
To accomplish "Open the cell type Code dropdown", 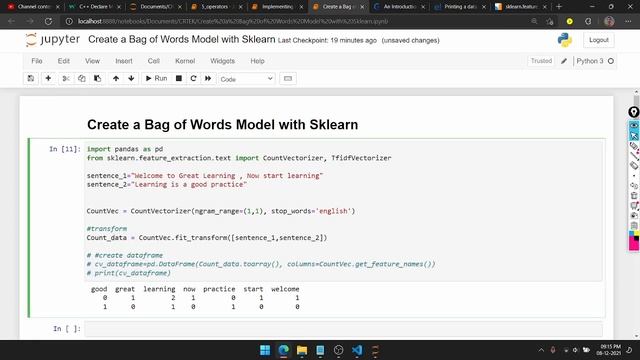I will click(247, 79).
